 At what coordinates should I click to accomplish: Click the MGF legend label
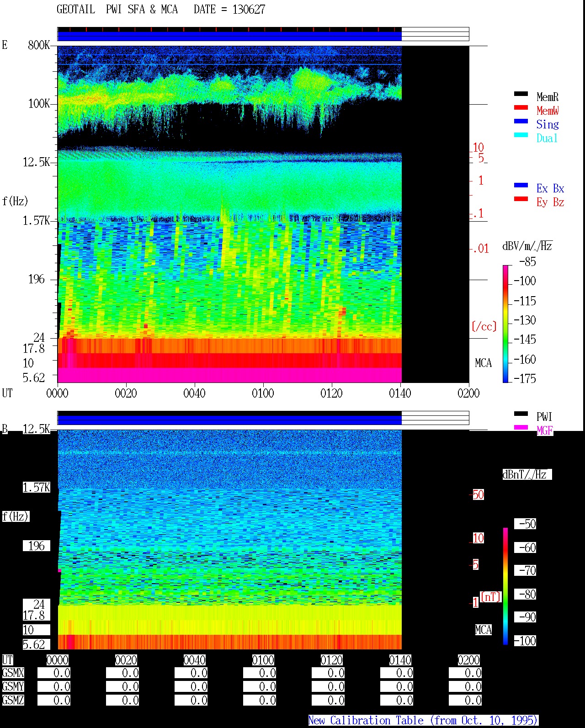coord(545,430)
